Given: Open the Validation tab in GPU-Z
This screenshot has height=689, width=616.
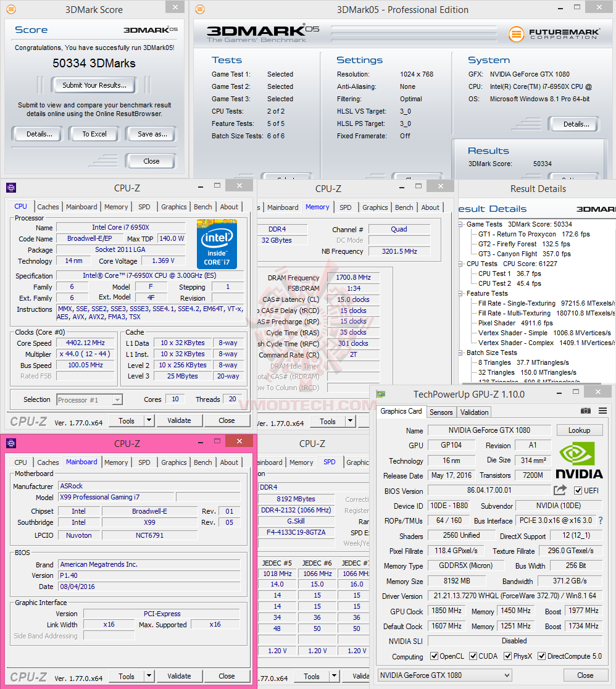Looking at the screenshot, I should point(474,412).
